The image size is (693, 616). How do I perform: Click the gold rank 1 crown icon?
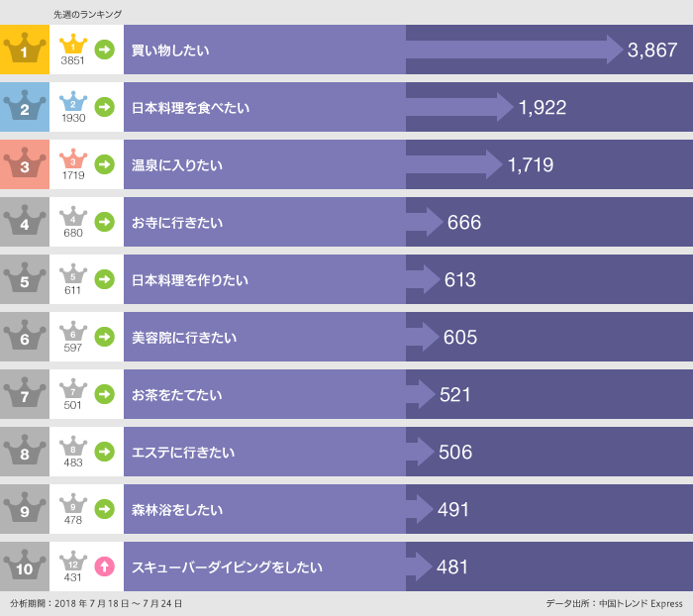(24, 50)
